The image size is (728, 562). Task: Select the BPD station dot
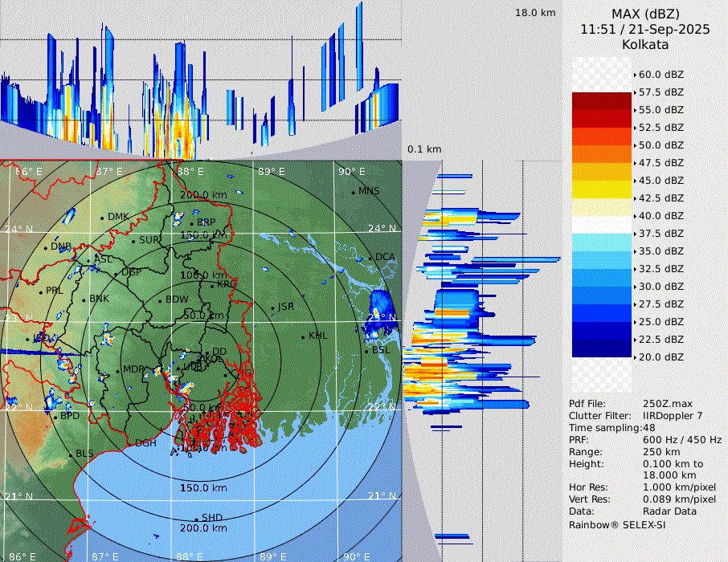pyautogui.click(x=55, y=417)
